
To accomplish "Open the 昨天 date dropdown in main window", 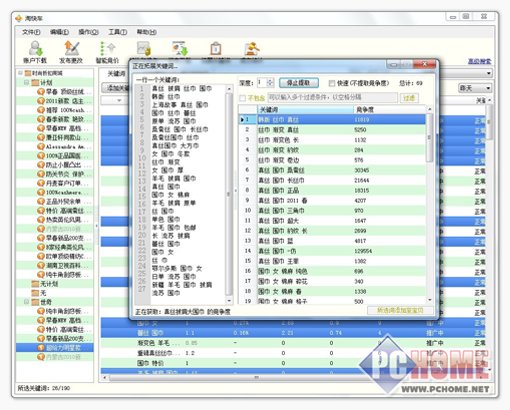I will point(474,88).
